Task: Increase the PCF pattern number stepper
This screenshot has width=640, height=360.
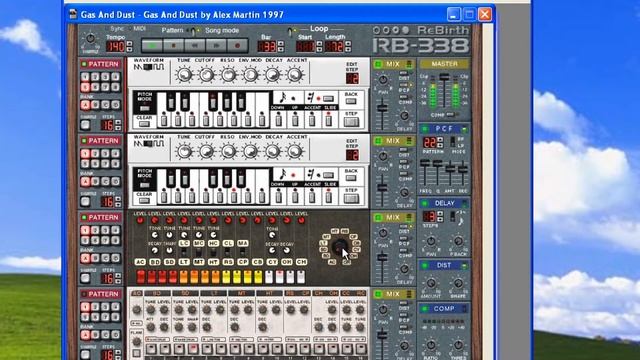Action: click(440, 140)
